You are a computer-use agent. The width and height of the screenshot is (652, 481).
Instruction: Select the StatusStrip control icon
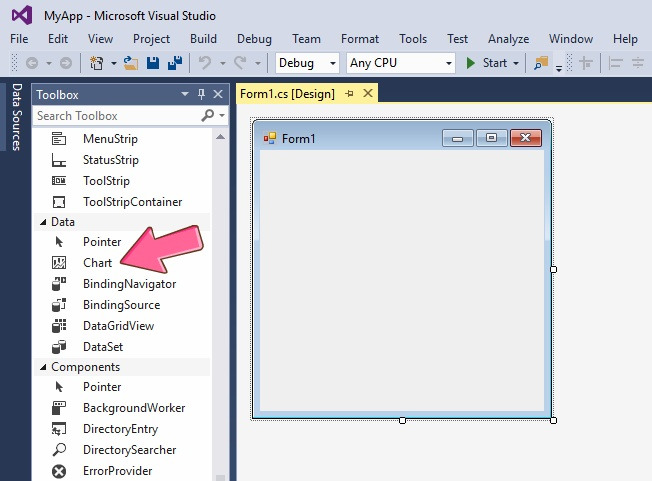click(x=59, y=160)
